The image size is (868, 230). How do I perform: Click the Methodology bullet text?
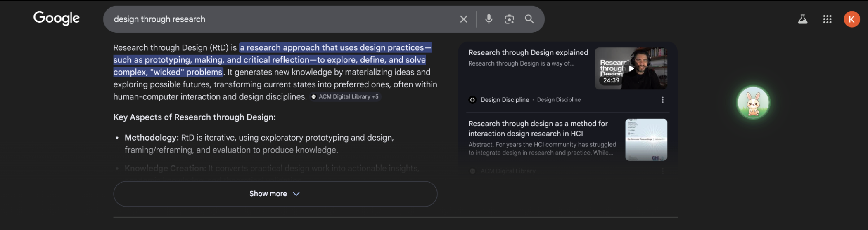click(259, 143)
